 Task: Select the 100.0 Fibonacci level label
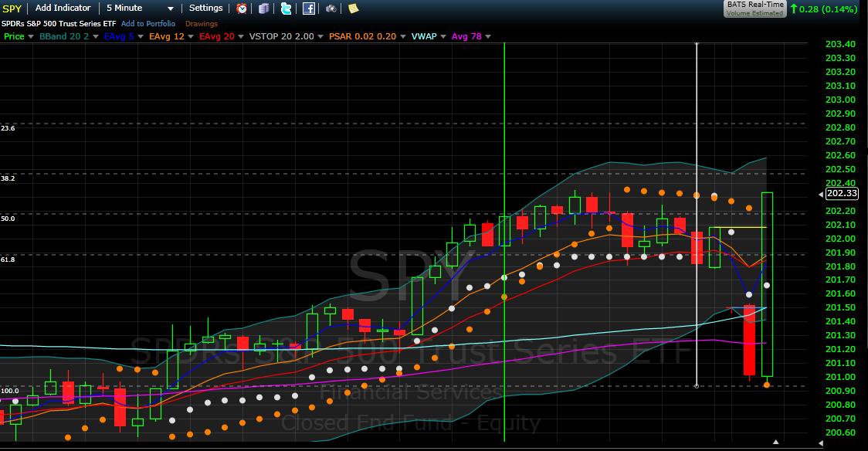(9, 391)
